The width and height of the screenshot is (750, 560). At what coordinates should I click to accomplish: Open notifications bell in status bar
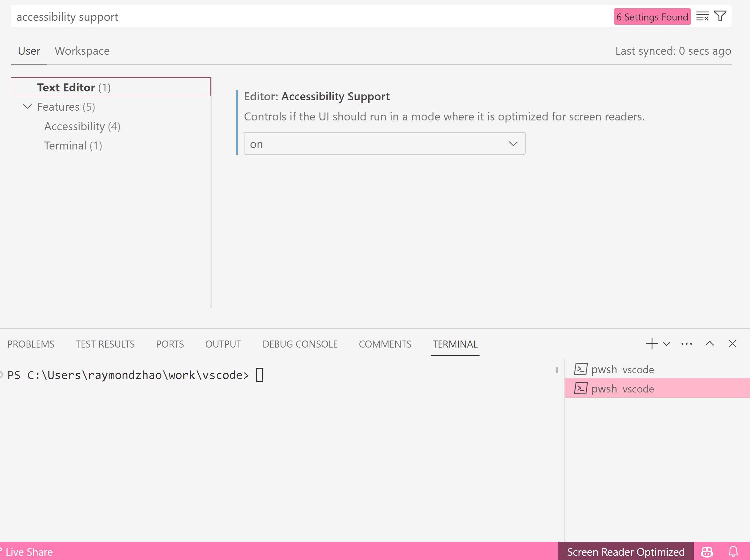pos(733,552)
